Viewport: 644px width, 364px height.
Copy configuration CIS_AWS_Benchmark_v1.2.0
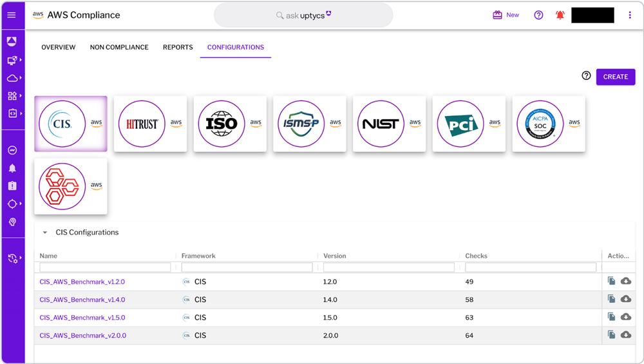(x=612, y=281)
